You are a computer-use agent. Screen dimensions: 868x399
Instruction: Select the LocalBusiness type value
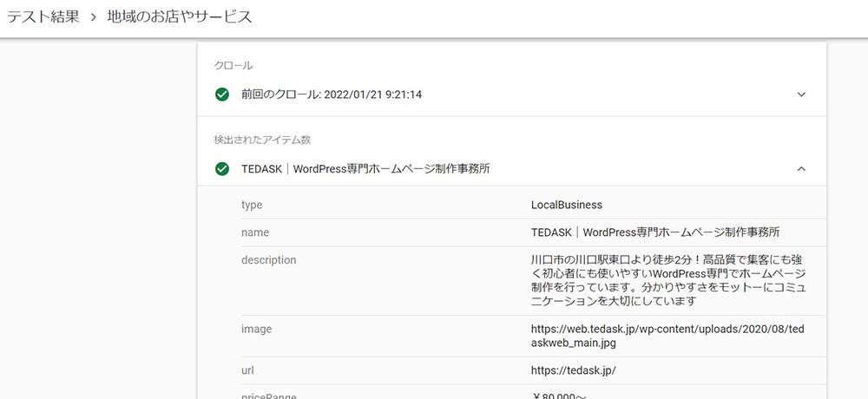566,205
